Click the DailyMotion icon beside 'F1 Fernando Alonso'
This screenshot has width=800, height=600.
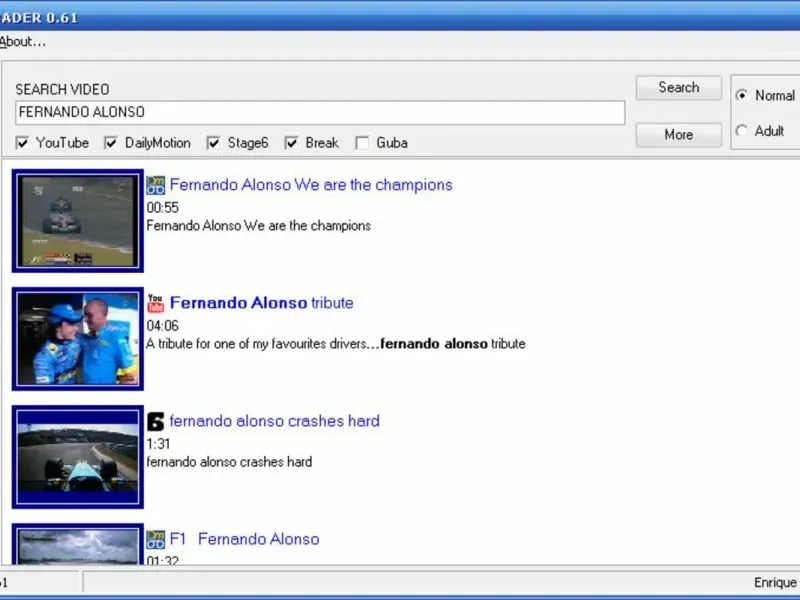[156, 539]
